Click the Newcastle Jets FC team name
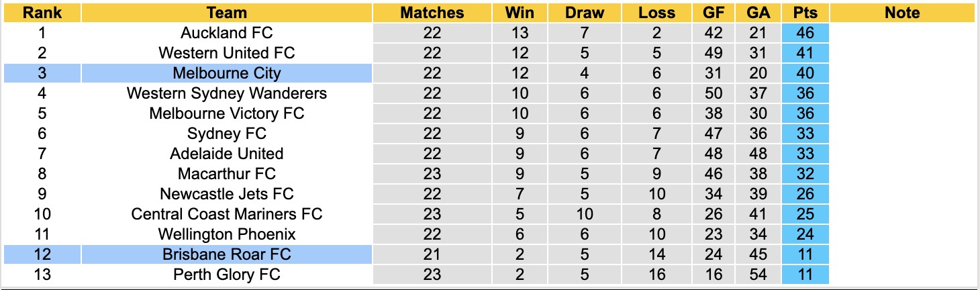Viewport: 980px width, 290px height. pyautogui.click(x=227, y=194)
